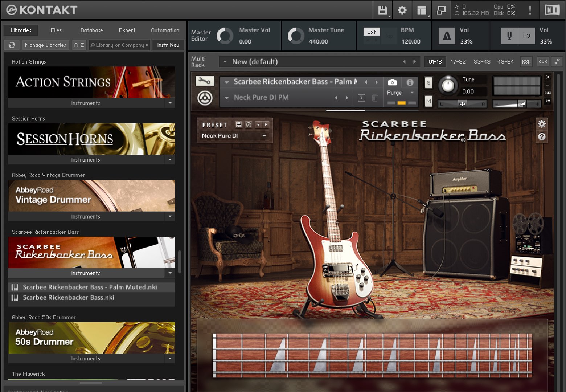Open the Rickenbacker help question mark
This screenshot has height=392, width=566.
[542, 136]
